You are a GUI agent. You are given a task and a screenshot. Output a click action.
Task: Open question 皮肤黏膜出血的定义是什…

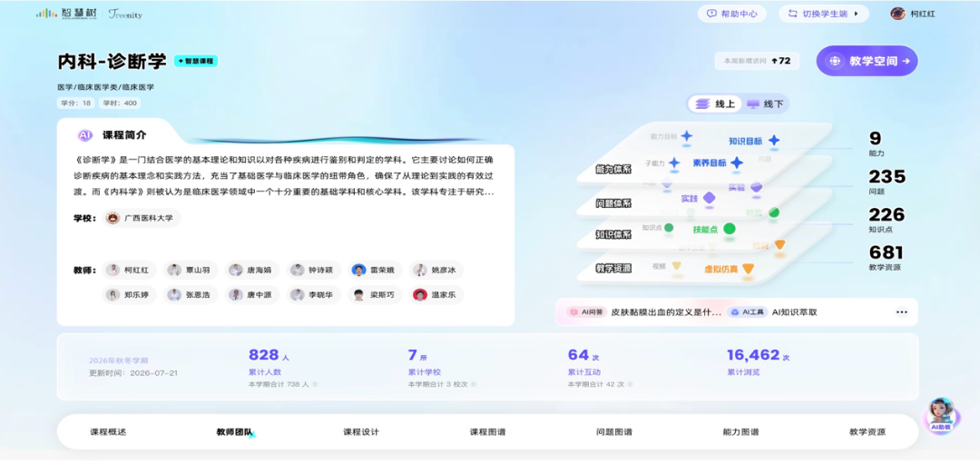point(666,312)
